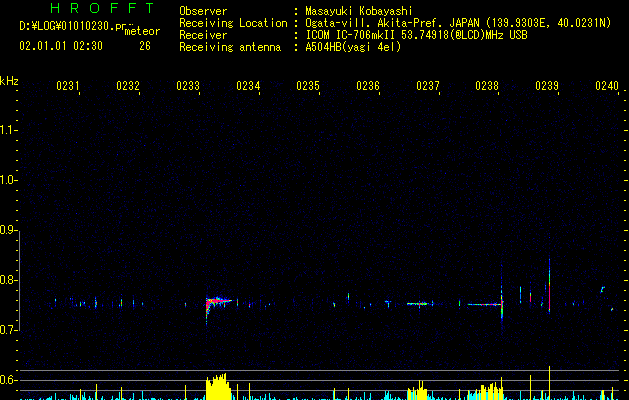Click the 0.9 kHz frequency label
629x400 pixels.
[8, 230]
